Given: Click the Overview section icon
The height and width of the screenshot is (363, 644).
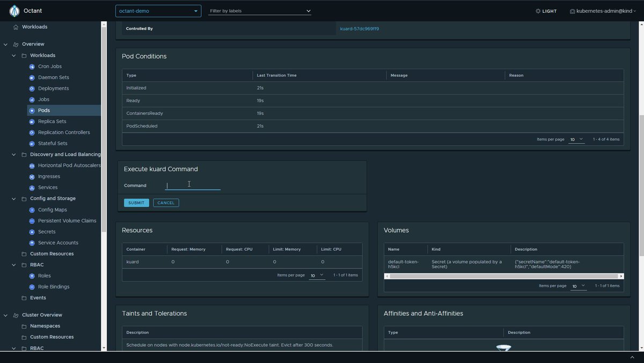Looking at the screenshot, I should click(16, 44).
